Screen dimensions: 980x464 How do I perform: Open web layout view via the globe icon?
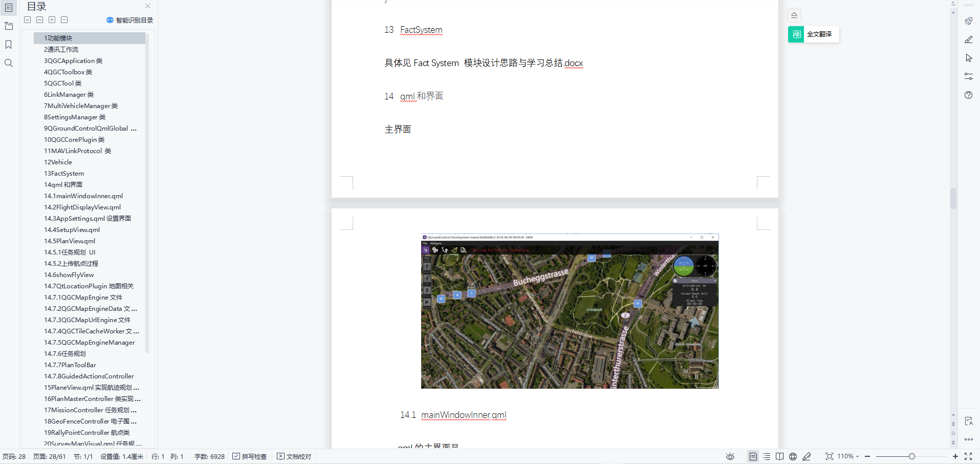tap(792, 456)
